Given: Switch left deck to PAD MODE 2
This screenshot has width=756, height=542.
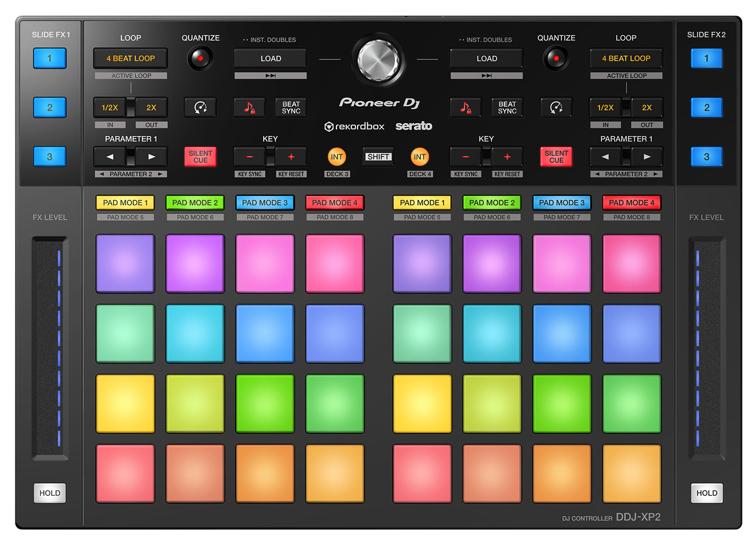Looking at the screenshot, I should [x=195, y=202].
